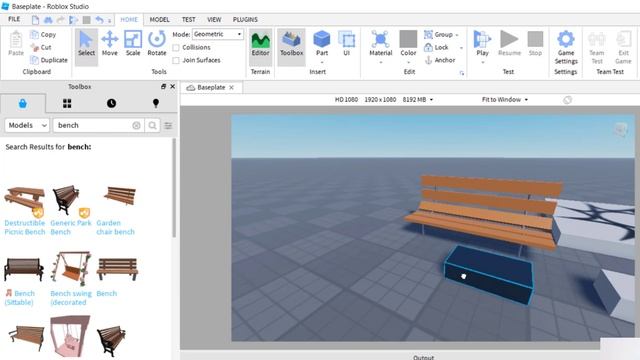Click the Paste clipboard icon
This screenshot has height=360, width=640.
pyautogui.click(x=16, y=43)
